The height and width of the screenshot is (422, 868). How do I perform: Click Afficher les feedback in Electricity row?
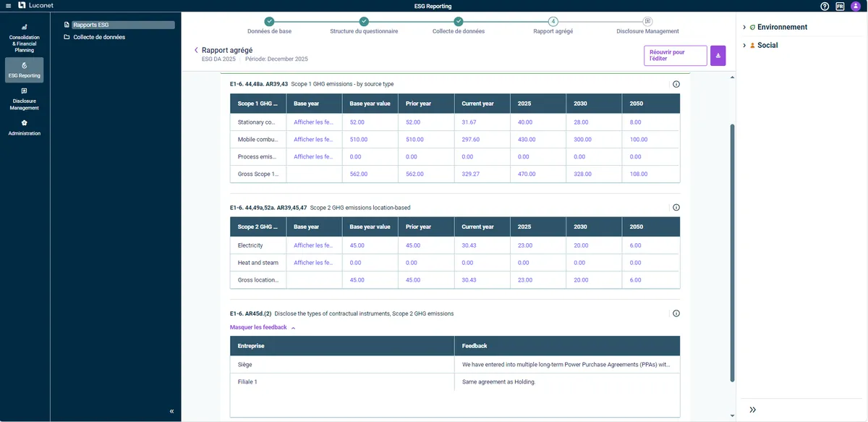(313, 245)
